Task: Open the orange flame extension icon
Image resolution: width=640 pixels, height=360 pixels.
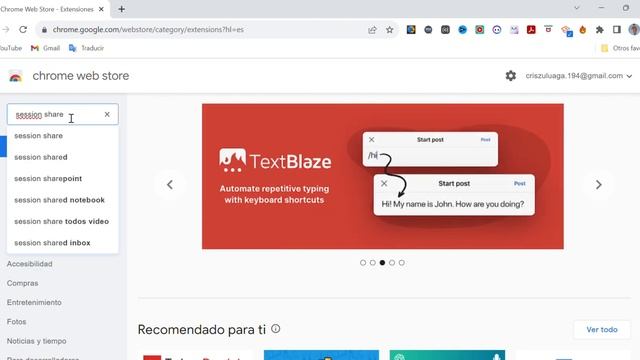Action: (x=583, y=30)
